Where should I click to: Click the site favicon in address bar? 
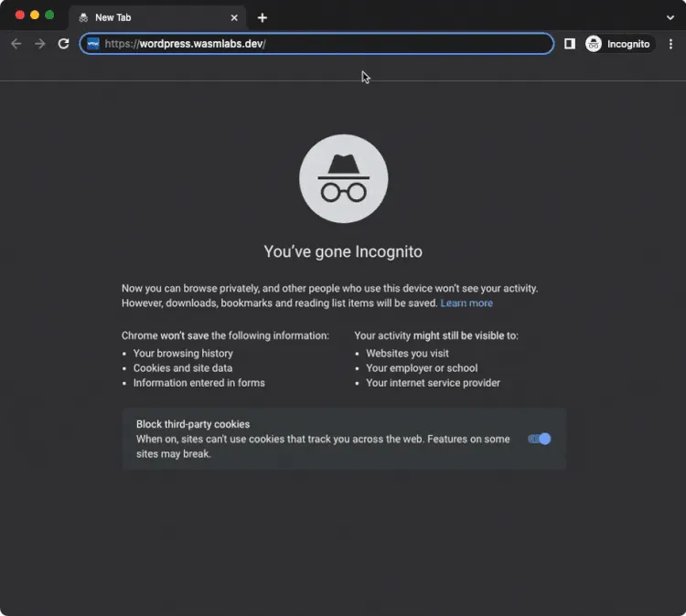(93, 44)
